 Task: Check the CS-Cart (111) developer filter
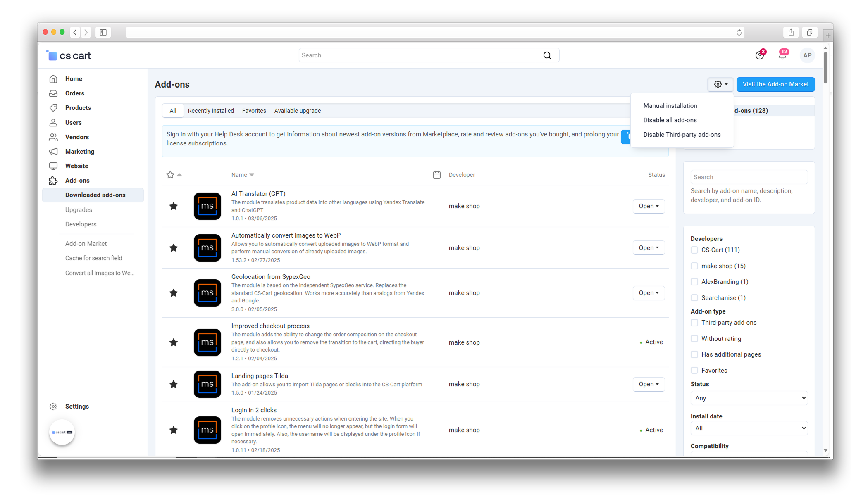point(694,250)
